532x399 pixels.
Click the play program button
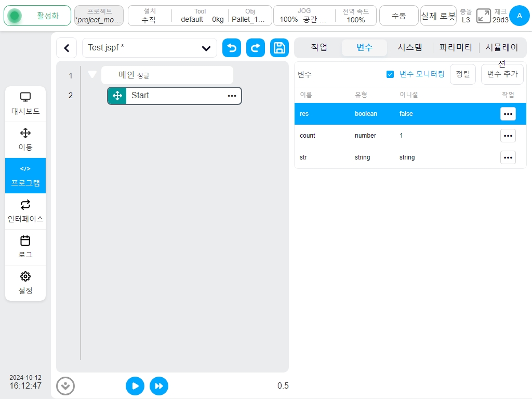coord(135,386)
